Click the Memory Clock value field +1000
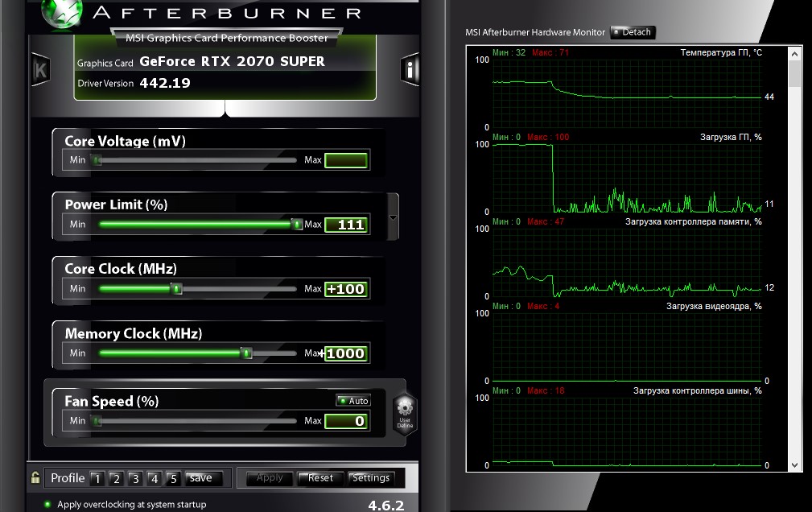 coord(346,353)
